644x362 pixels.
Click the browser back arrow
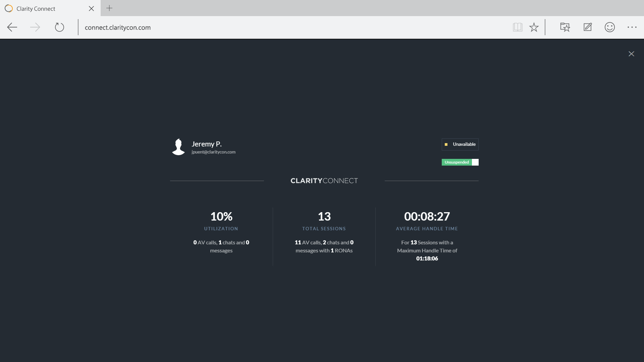click(x=12, y=27)
